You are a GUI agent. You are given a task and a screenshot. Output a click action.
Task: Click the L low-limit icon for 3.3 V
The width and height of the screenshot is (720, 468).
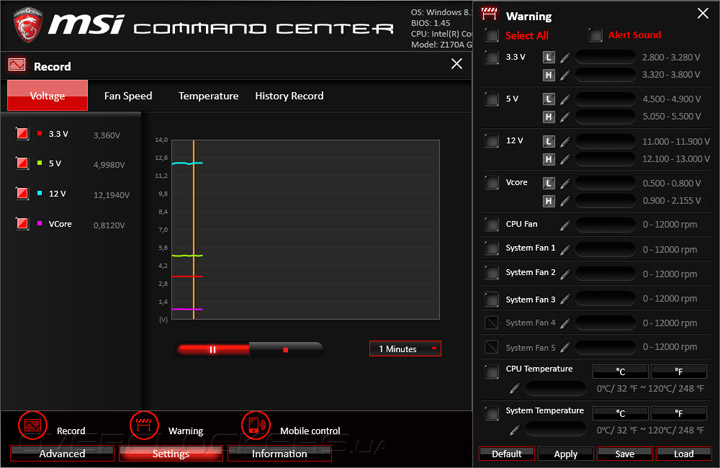pos(548,57)
